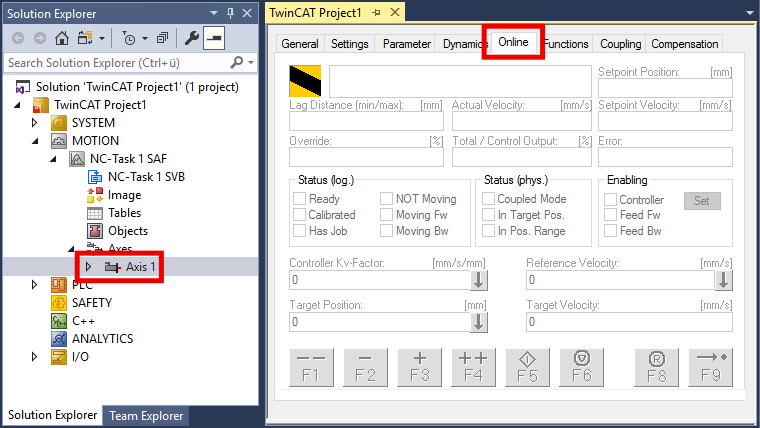
Task: Collapse the MOTION tree node
Action: (35, 141)
